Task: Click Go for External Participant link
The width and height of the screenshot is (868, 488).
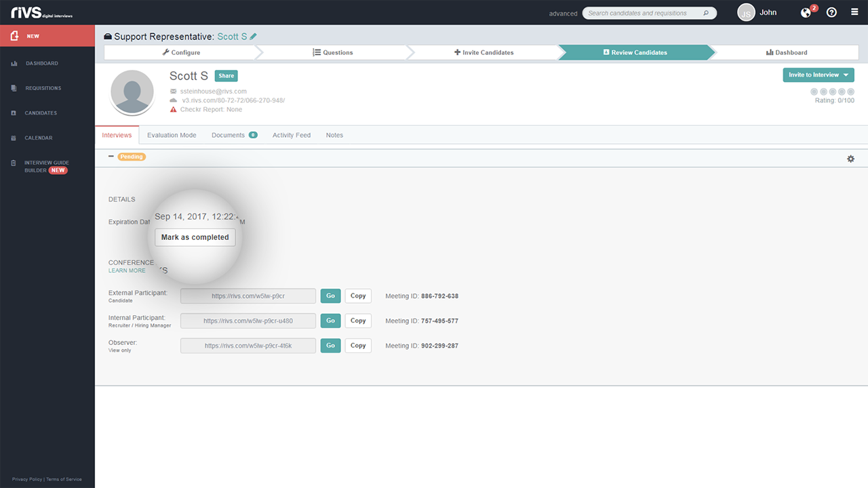Action: 330,296
